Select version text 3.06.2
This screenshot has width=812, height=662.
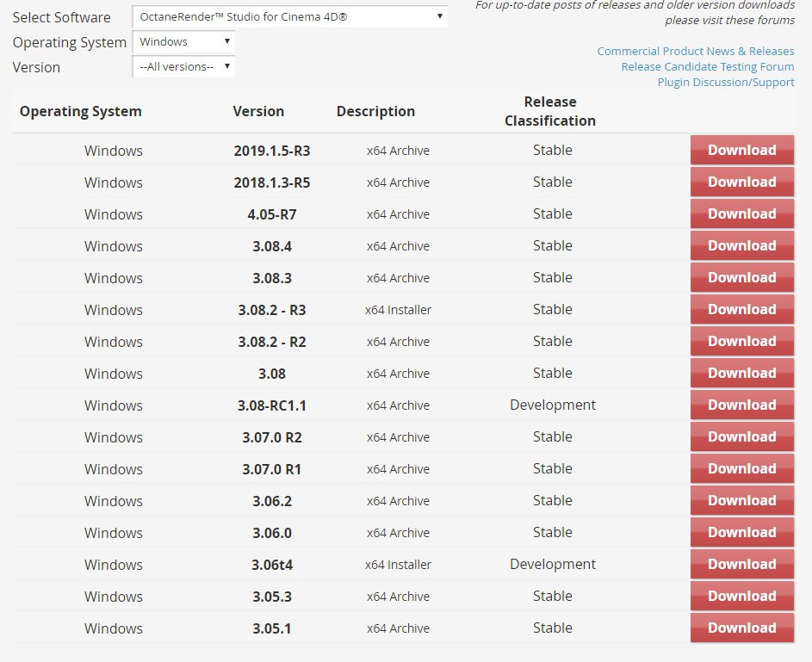click(x=272, y=501)
